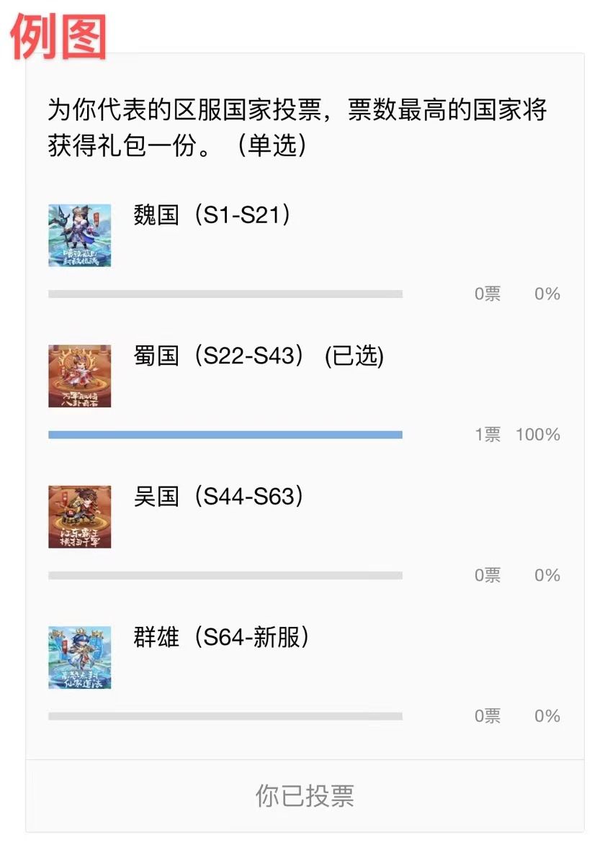Viewport: 610px width, 868px height.
Task: Click the gray 群雄 vote progress bar
Action: tap(225, 716)
